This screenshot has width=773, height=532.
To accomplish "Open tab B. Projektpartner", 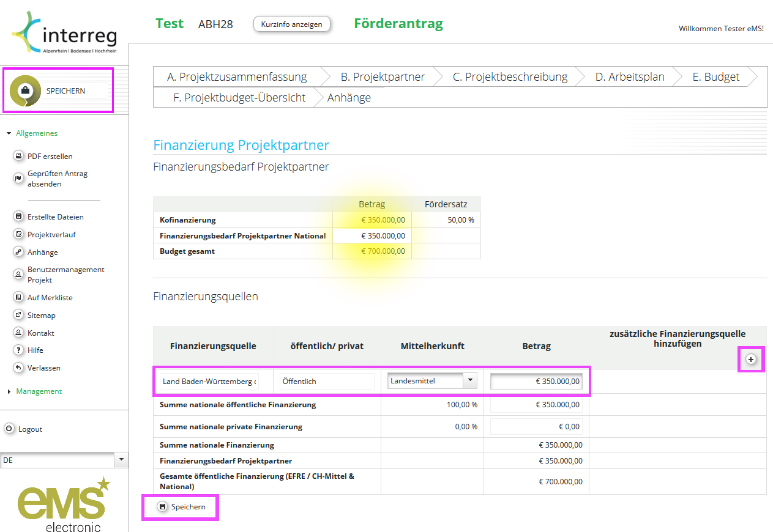I will 383,77.
